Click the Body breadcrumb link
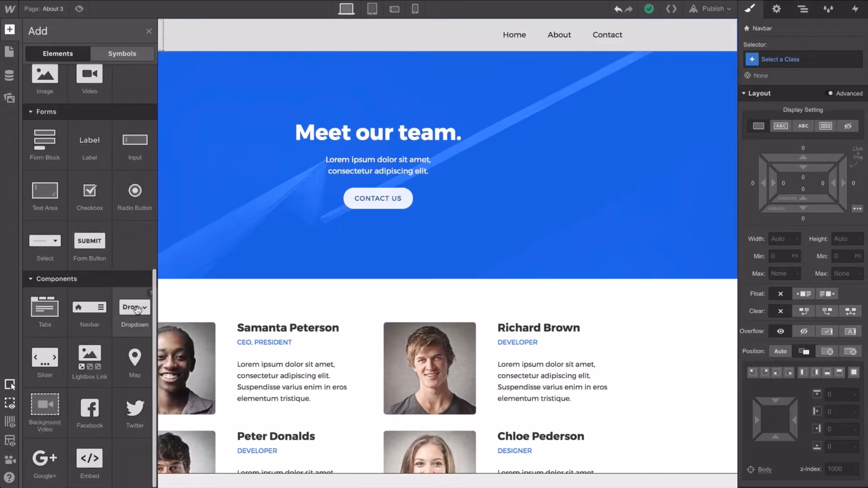The width and height of the screenshot is (868, 488). (x=764, y=469)
